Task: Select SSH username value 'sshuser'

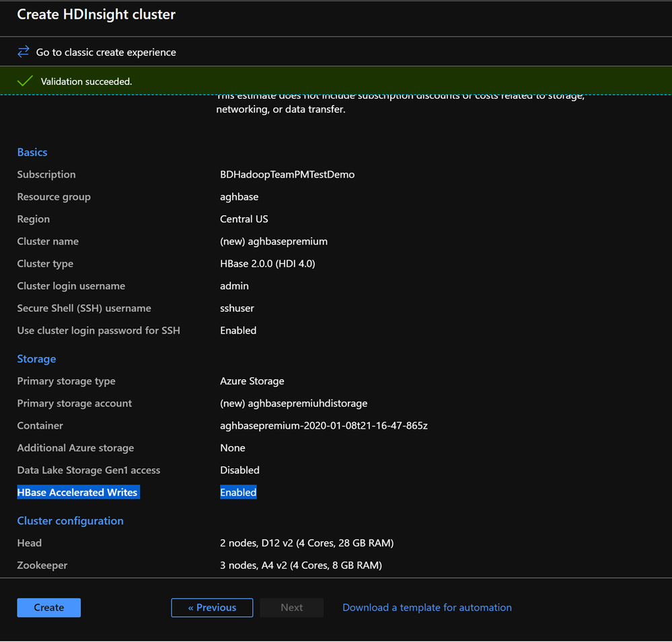Action: tap(237, 308)
